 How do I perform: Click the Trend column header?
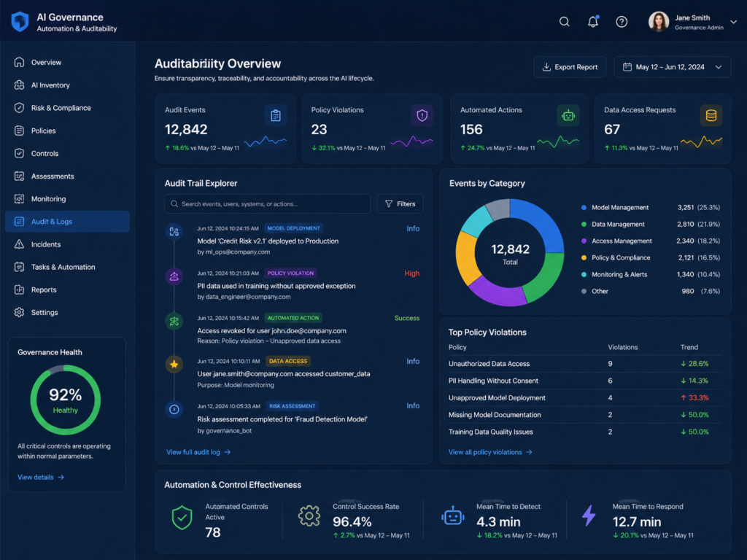pos(689,347)
